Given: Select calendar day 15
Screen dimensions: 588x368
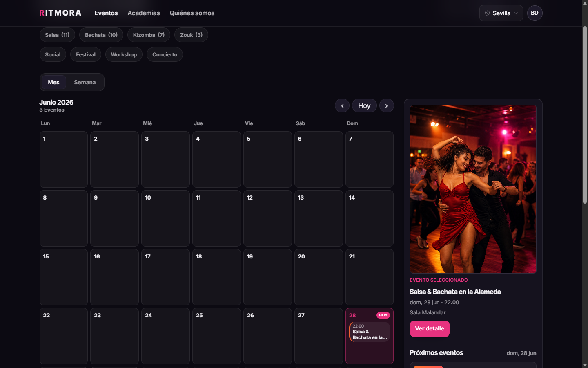Looking at the screenshot, I should point(64,277).
